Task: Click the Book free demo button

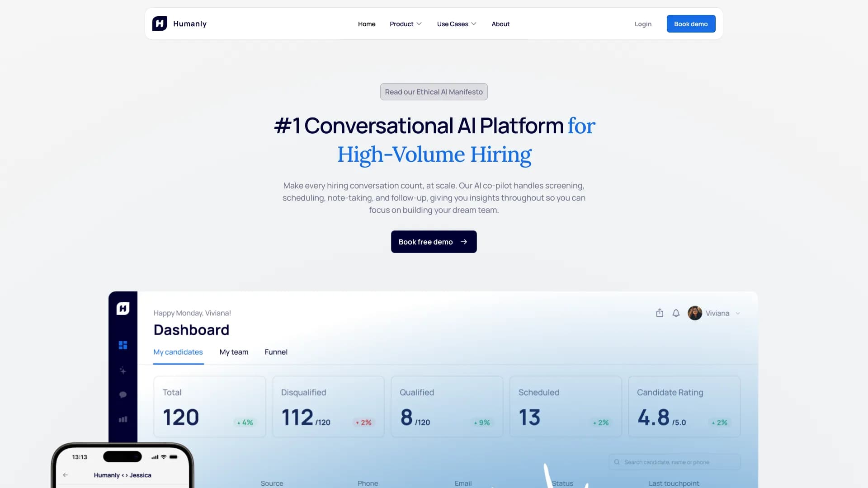Action: (434, 242)
